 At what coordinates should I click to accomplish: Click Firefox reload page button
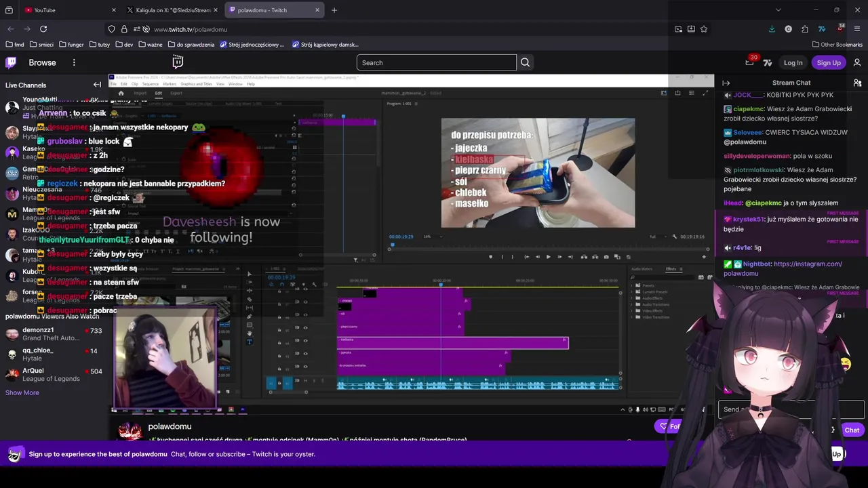43,29
